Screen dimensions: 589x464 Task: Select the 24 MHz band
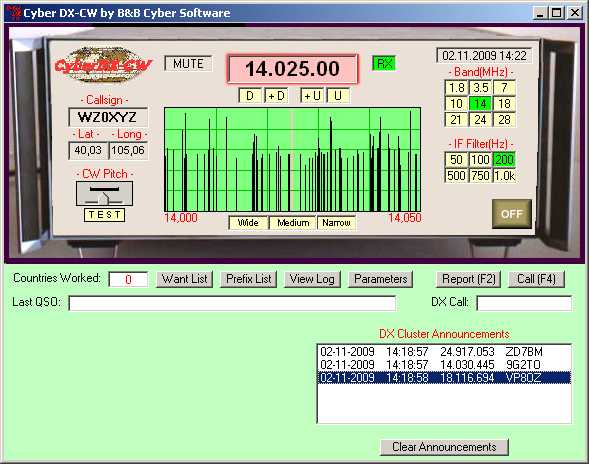[480, 120]
